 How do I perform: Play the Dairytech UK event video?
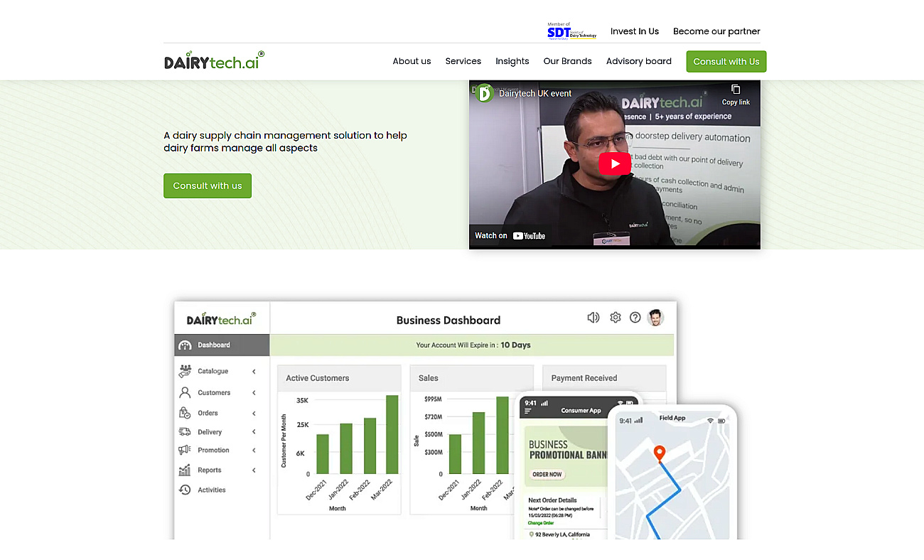[x=615, y=163]
